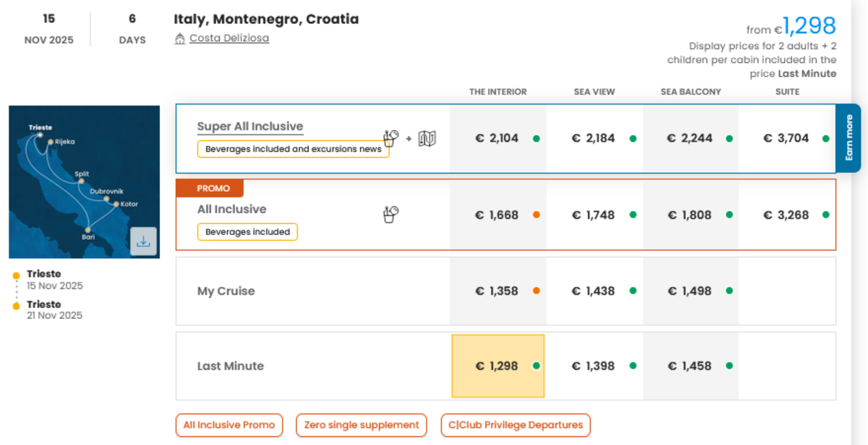The height and width of the screenshot is (445, 868).
Task: Click the Zero single supplement tag
Action: point(361,425)
